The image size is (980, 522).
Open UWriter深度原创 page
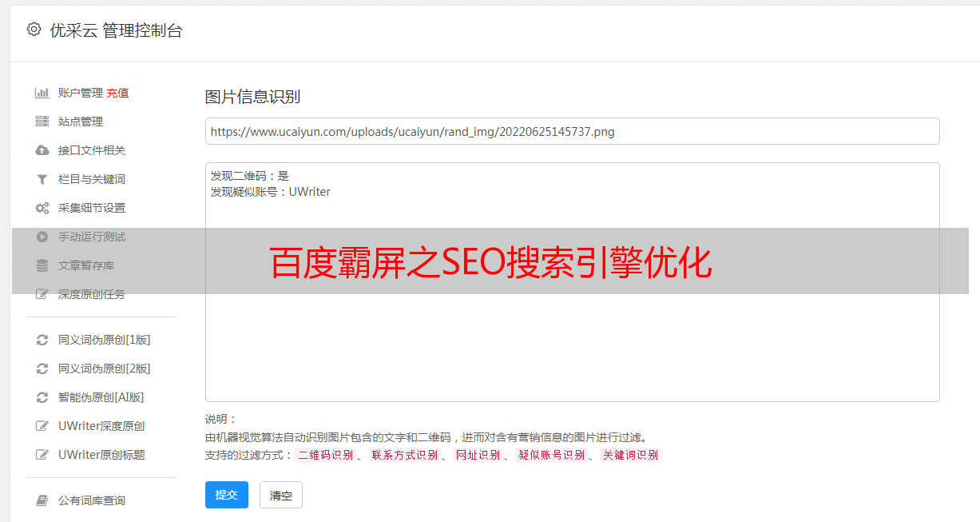[101, 426]
